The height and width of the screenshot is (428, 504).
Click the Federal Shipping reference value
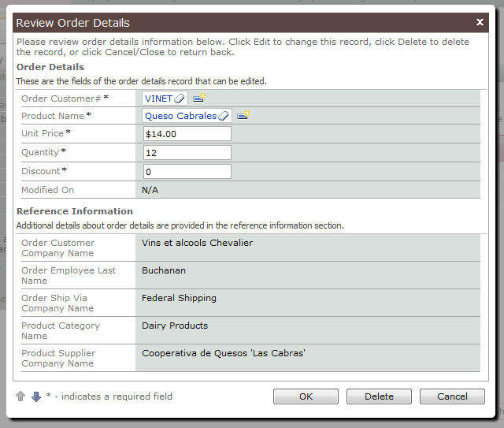(x=179, y=298)
